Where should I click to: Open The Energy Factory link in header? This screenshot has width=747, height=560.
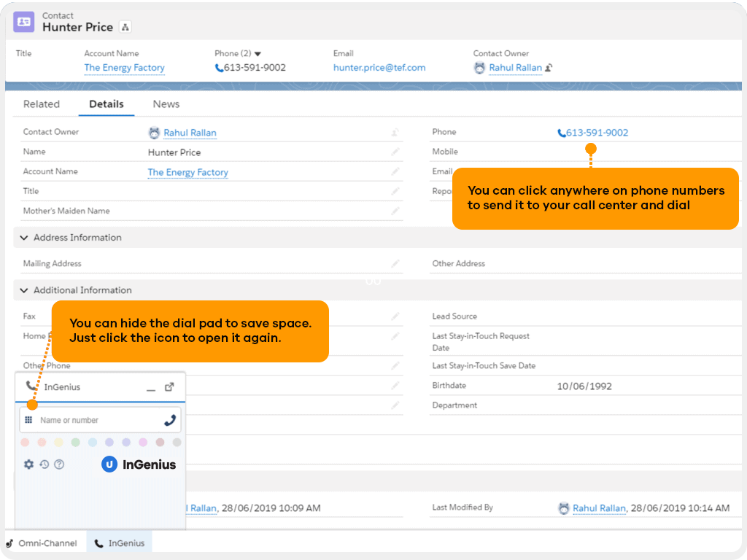(x=124, y=68)
